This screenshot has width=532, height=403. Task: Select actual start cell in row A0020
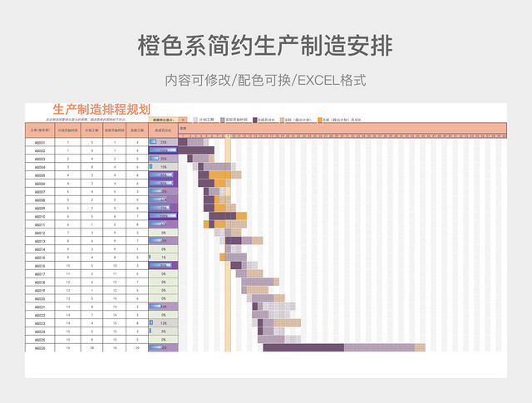point(115,298)
